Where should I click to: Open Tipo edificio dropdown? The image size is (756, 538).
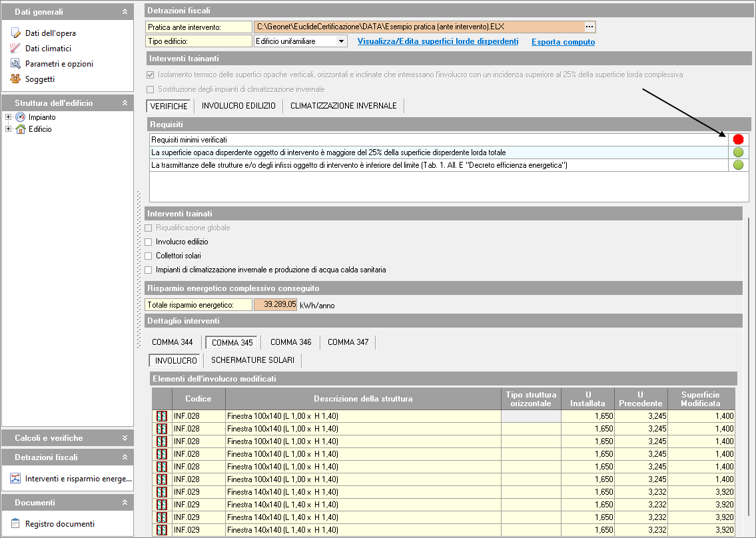342,41
